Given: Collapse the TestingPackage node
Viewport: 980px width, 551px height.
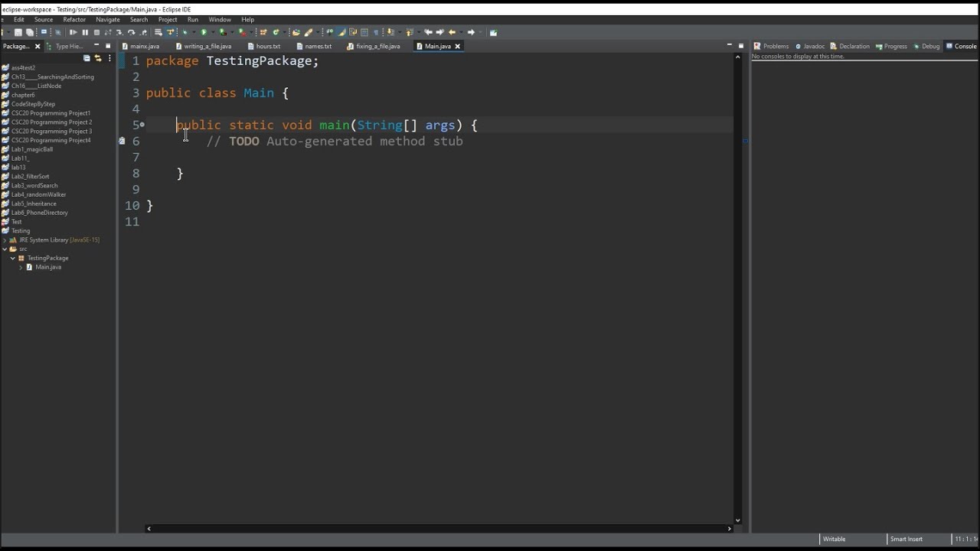Looking at the screenshot, I should pos(12,259).
